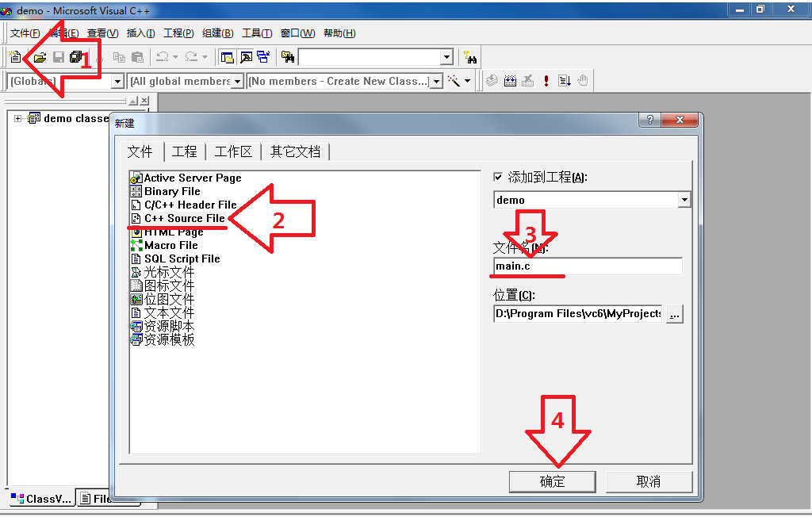Open the demo project dropdown
The image size is (812, 517).
(684, 201)
